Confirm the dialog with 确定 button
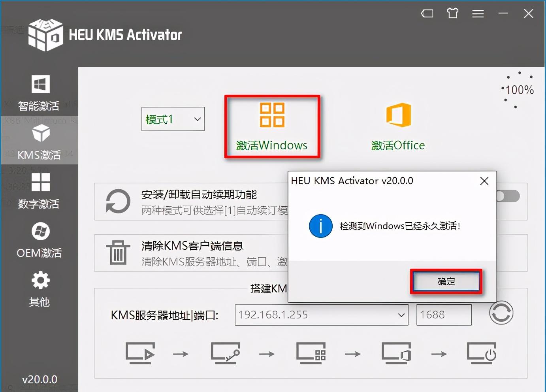 pyautogui.click(x=446, y=282)
